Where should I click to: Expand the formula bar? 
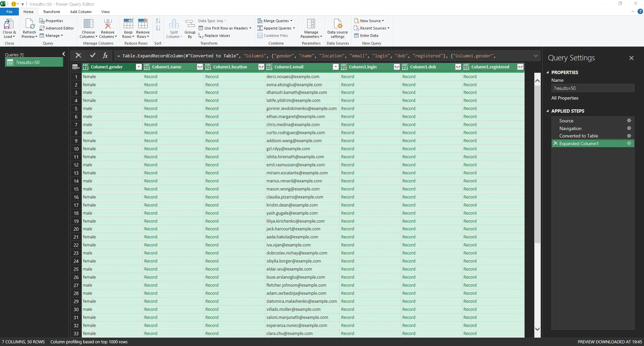point(536,56)
